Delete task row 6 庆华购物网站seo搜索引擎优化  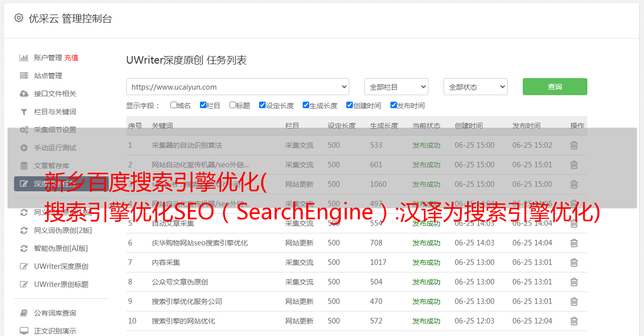pos(574,243)
